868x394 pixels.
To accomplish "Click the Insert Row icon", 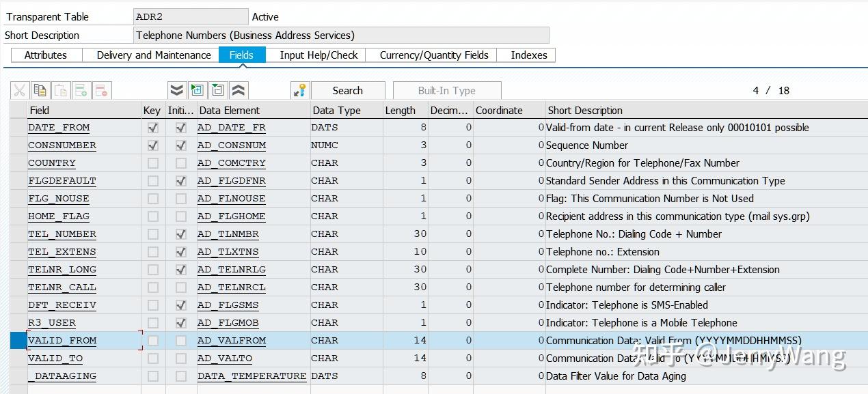I will tap(81, 91).
